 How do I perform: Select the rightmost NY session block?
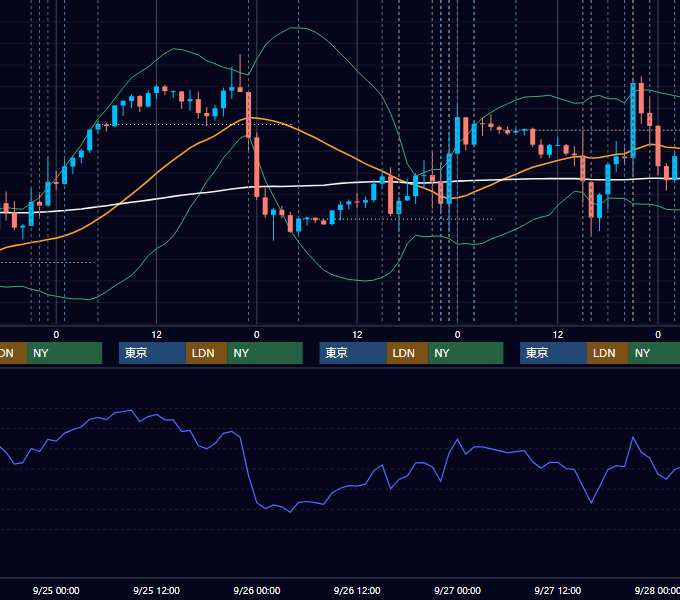pyautogui.click(x=654, y=353)
